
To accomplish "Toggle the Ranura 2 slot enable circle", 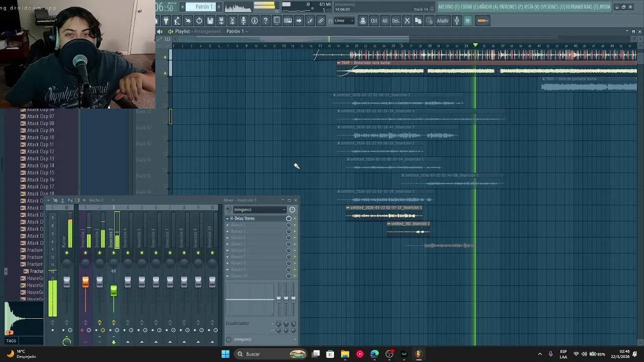I will tap(289, 225).
